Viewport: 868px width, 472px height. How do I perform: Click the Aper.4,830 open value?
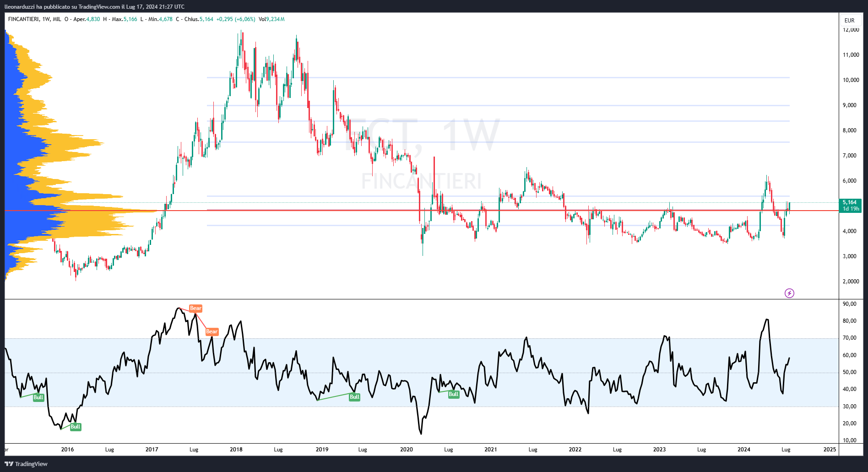point(87,19)
